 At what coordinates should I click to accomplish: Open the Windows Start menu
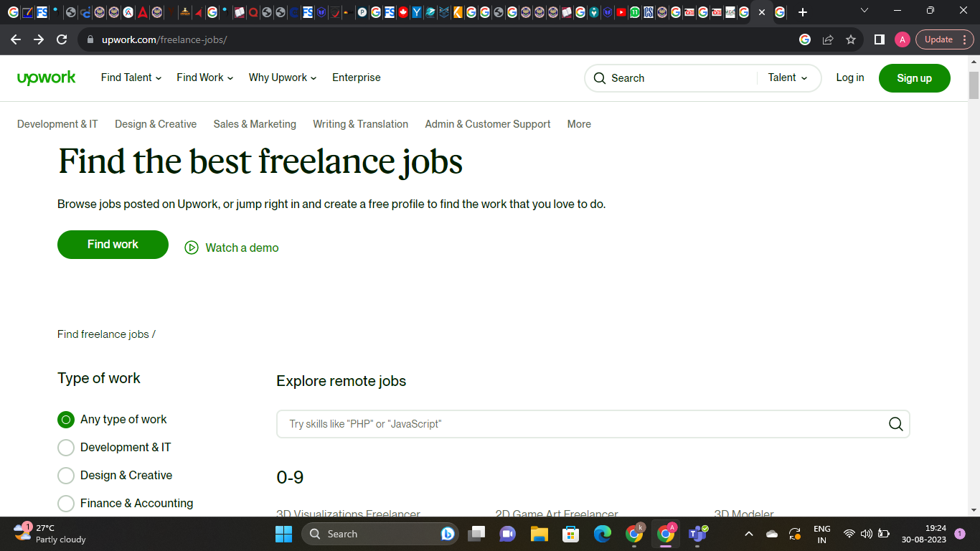tap(283, 534)
